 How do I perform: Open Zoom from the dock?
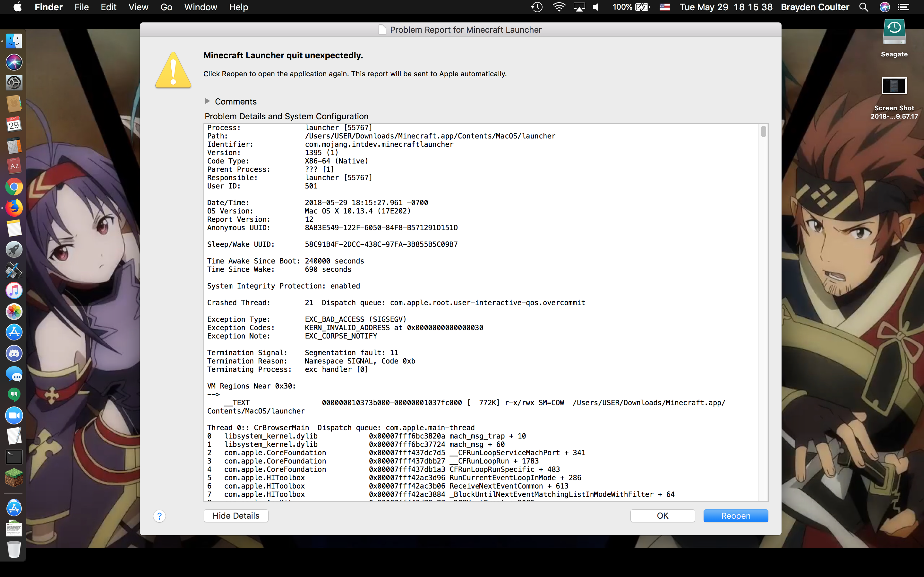[14, 415]
